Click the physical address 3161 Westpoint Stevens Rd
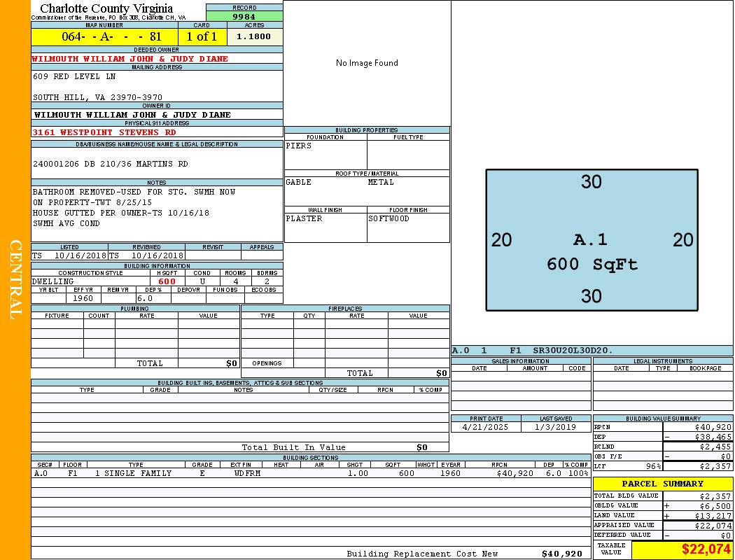 [x=104, y=132]
